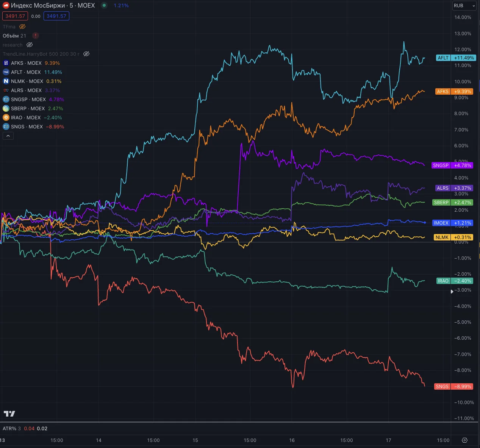Click the SNGS −8.99% price scale label

click(453, 386)
